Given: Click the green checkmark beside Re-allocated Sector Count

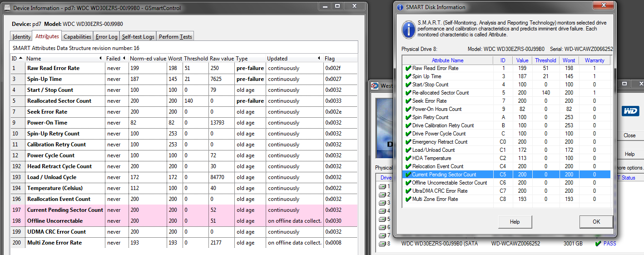Looking at the screenshot, I should (x=408, y=93).
